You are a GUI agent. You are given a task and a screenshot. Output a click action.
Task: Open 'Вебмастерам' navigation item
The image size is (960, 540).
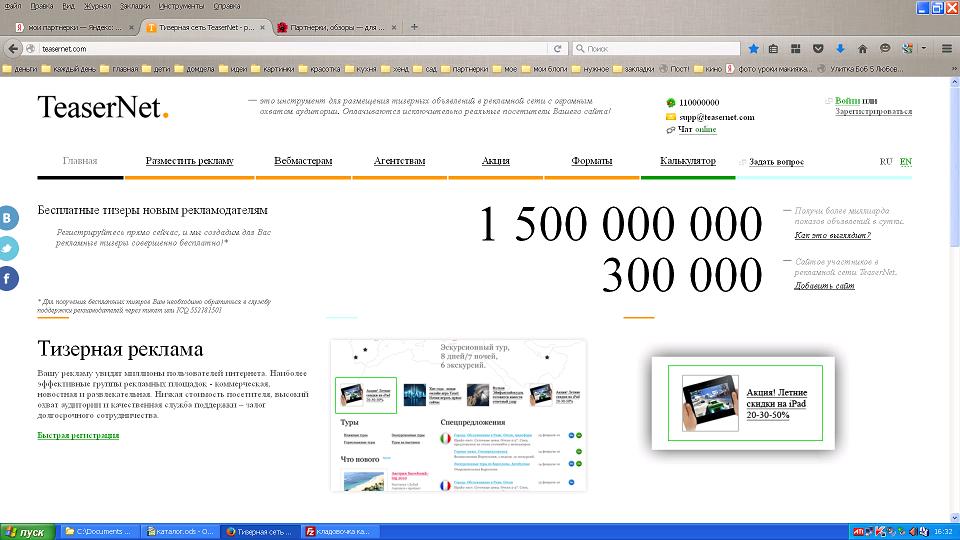[x=303, y=161]
